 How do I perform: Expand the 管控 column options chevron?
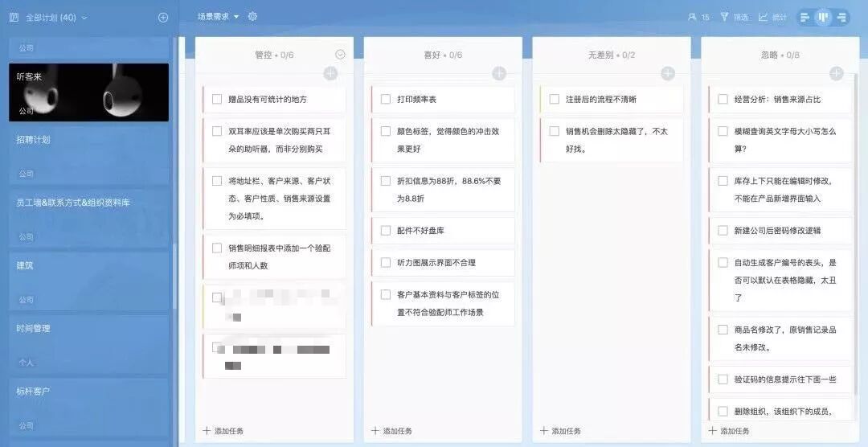click(x=341, y=55)
